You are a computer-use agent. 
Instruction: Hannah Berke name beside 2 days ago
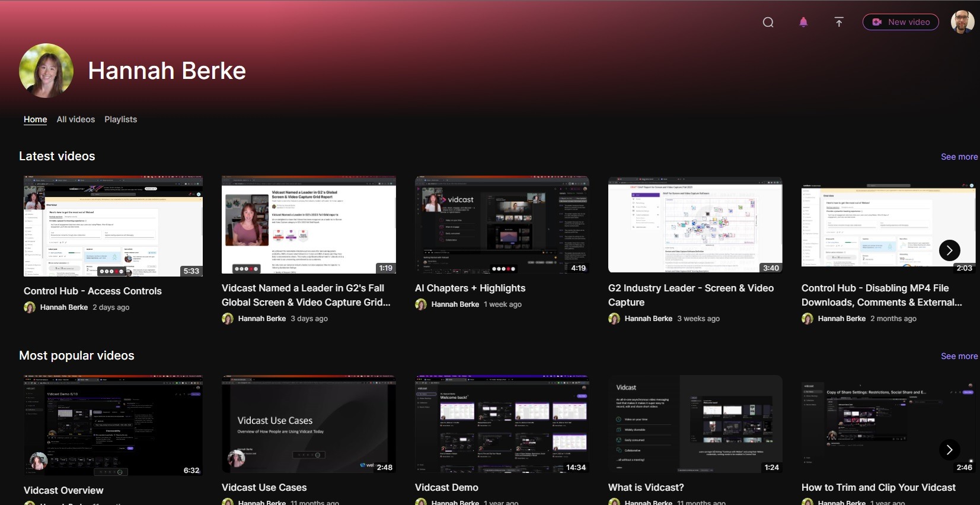tap(64, 307)
